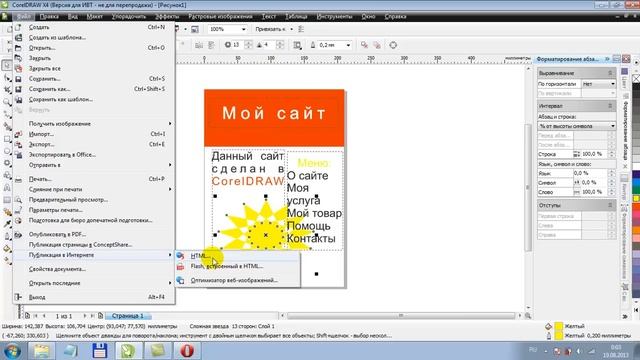Collapse the 'Интервал' section
640x360 pixels.
pos(610,106)
